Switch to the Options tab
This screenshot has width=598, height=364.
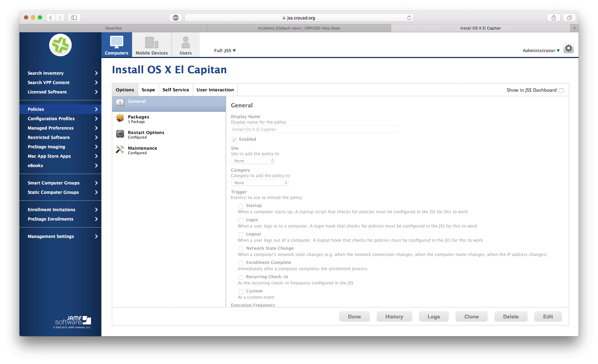[125, 90]
